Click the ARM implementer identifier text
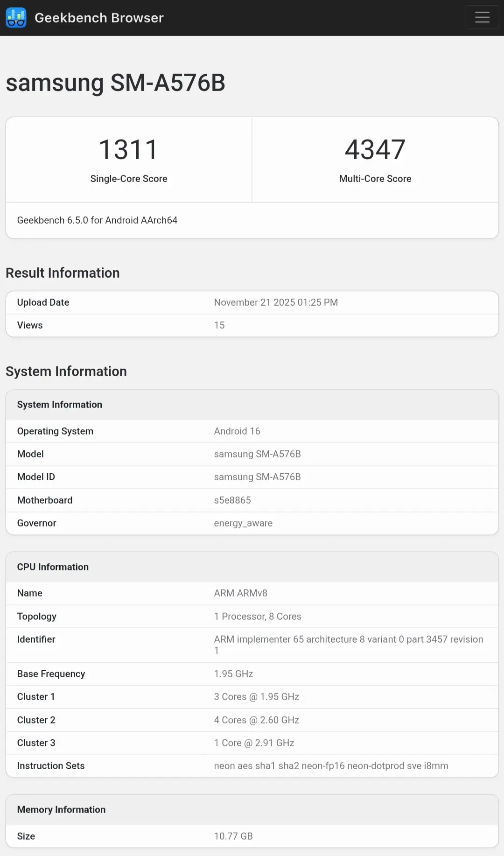Image resolution: width=504 pixels, height=856 pixels. click(x=348, y=639)
